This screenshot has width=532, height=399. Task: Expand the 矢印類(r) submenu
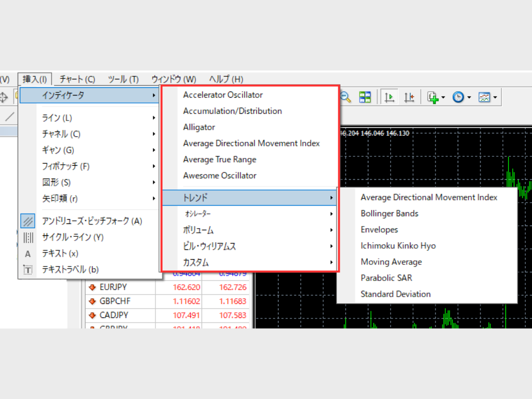[89, 198]
